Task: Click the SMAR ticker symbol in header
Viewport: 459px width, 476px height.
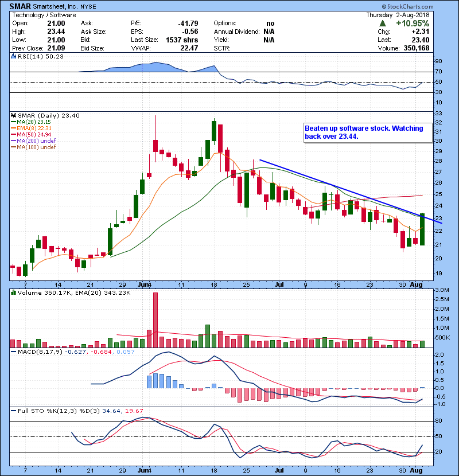Action: tap(20, 6)
